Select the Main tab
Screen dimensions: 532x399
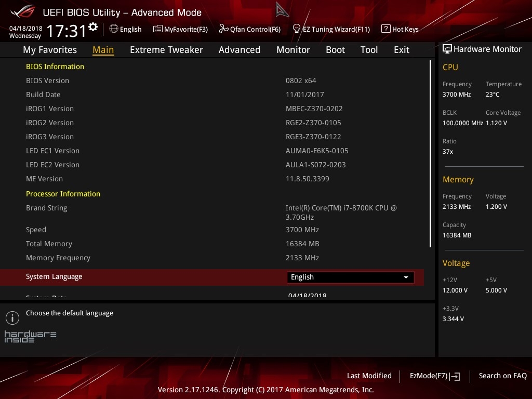click(103, 50)
